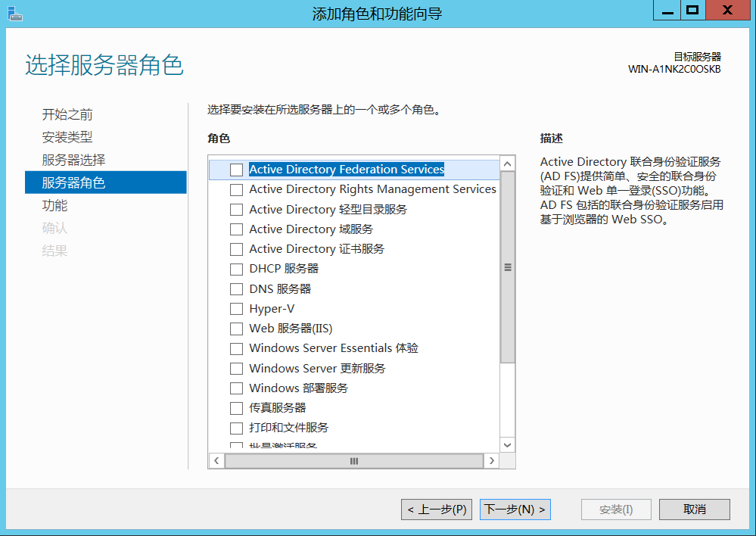The image size is (756, 536).
Task: Click the horizontal scrollbar thumb of roles list
Action: click(354, 461)
